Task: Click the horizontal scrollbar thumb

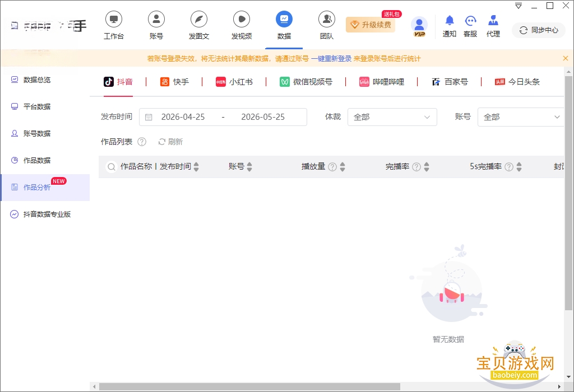Action: pyautogui.click(x=249, y=386)
